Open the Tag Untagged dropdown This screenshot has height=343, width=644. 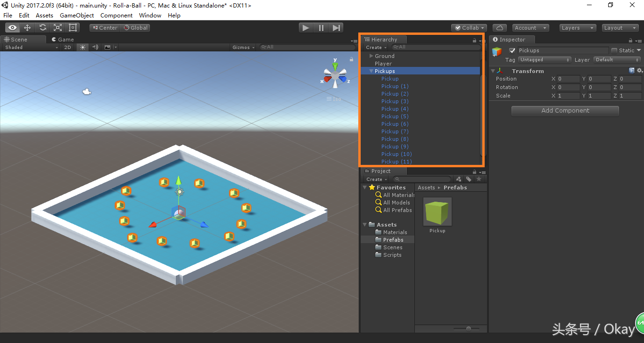pos(545,60)
